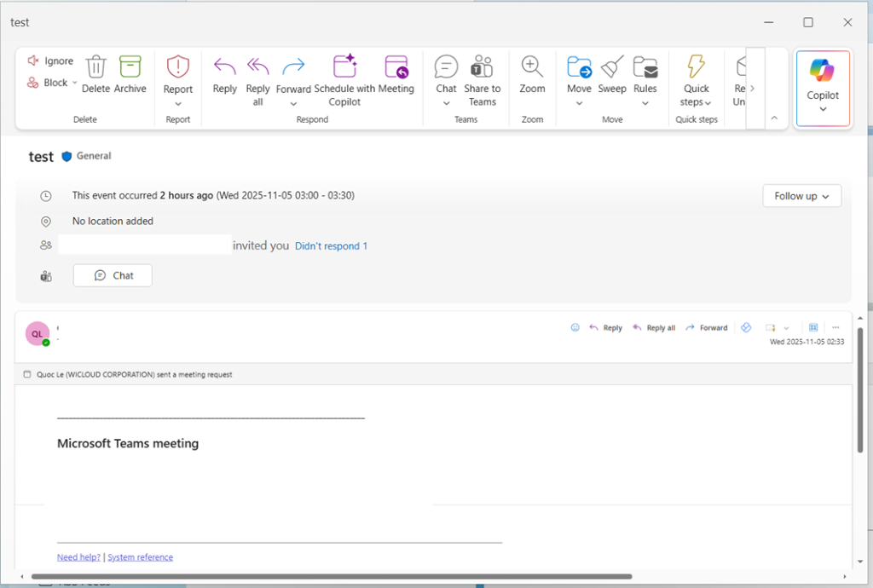Image resolution: width=873 pixels, height=588 pixels.
Task: Open the More actions ellipsis menu
Action: 835,327
